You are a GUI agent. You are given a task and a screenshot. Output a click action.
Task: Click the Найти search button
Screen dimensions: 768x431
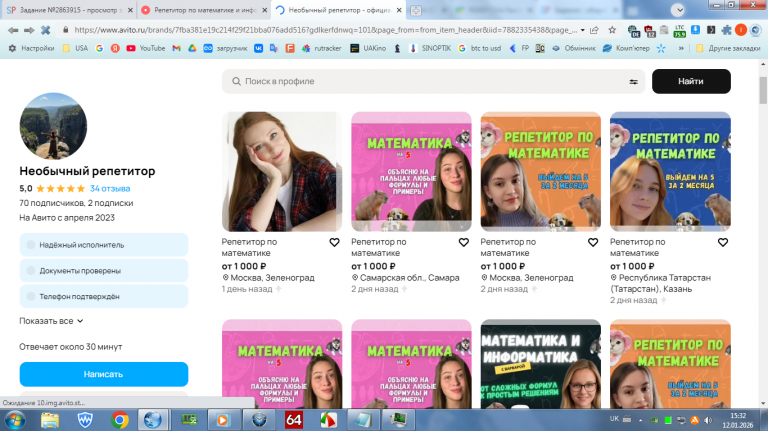pyautogui.click(x=691, y=81)
